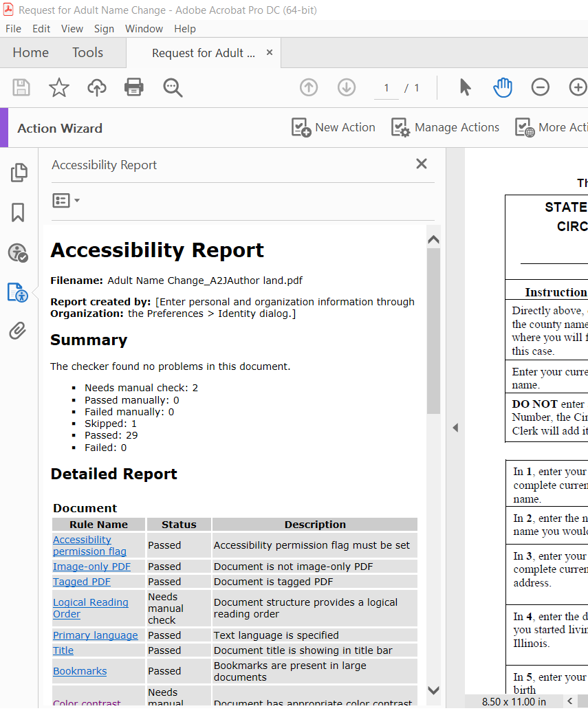Show the Bookmarks side panel
Screen dimensions: 588x713
[19, 212]
